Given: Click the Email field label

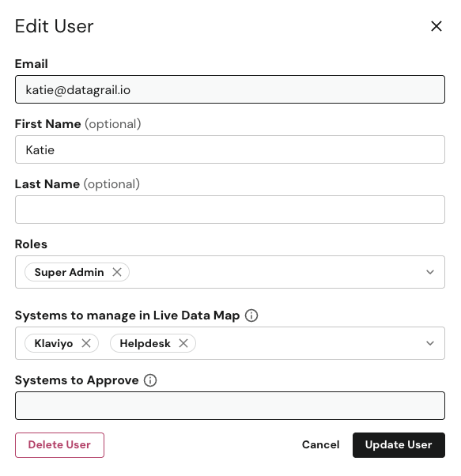Looking at the screenshot, I should click(x=32, y=64).
